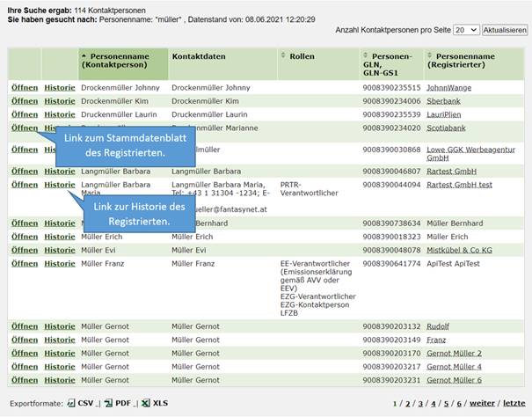This screenshot has width=532, height=417.
Task: View Historie for Drockenmüller Kim
Action: click(60, 101)
